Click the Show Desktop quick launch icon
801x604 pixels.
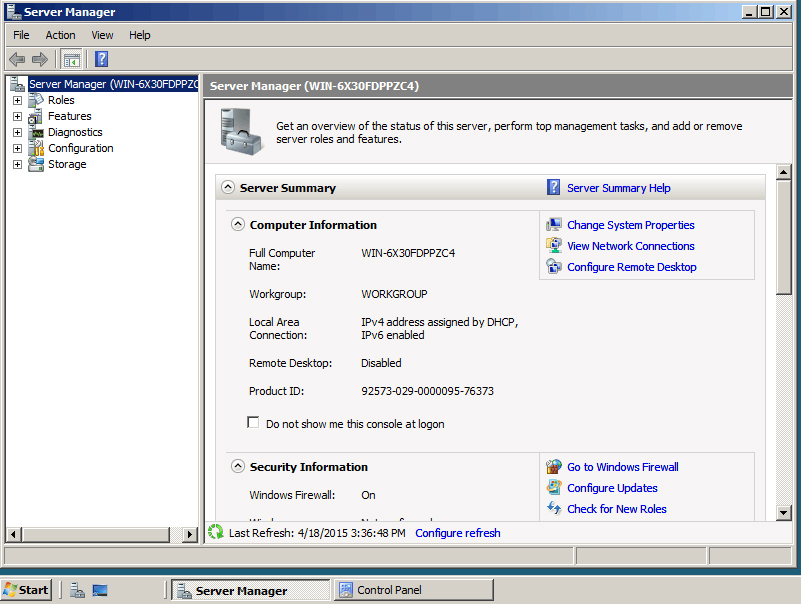point(100,590)
